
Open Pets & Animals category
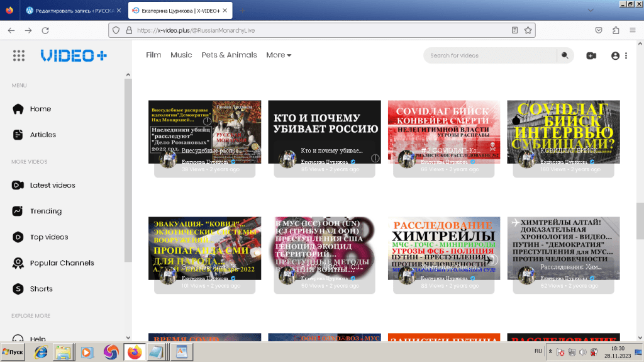point(229,55)
